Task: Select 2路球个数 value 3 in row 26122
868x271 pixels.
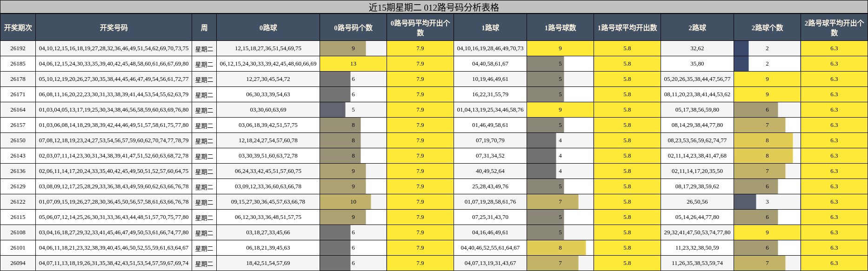Action: pyautogui.click(x=767, y=202)
